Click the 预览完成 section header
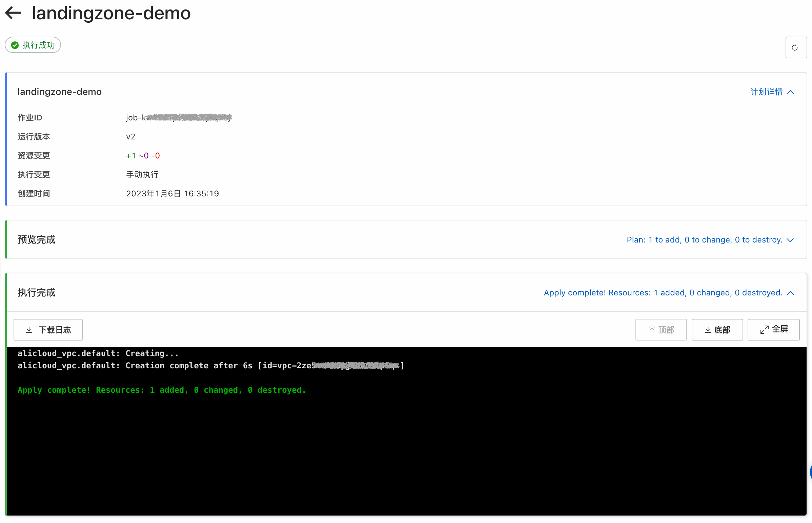 pyautogui.click(x=37, y=240)
